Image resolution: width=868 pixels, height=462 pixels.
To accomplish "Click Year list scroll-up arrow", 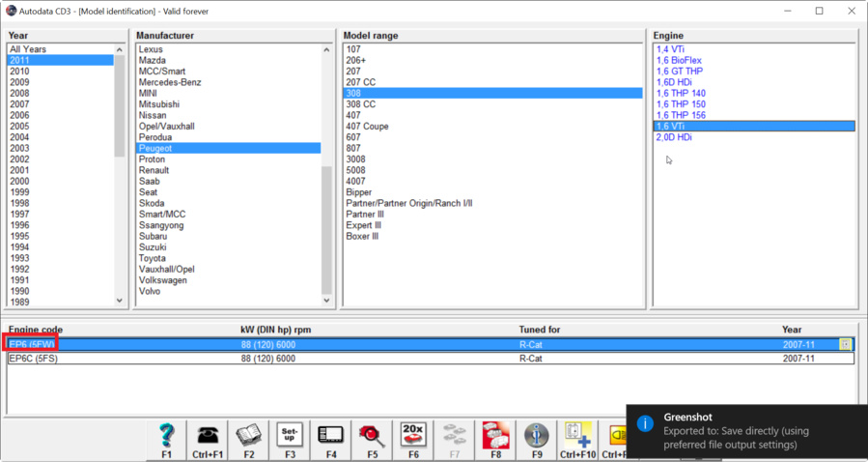I will (120, 50).
